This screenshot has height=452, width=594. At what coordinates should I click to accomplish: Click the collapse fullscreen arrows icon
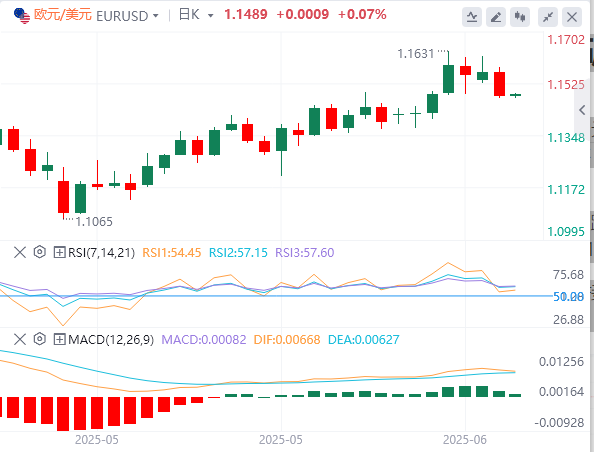(548, 17)
